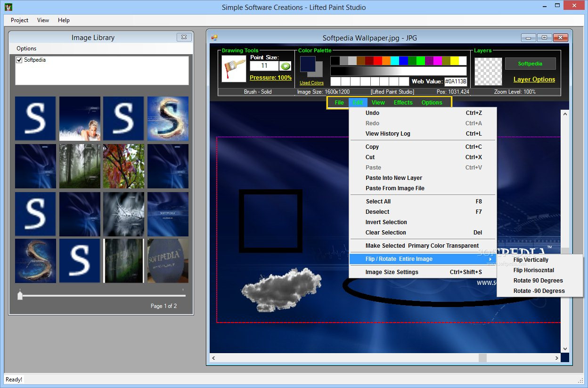Click the Brush - Solid status label

click(x=258, y=92)
